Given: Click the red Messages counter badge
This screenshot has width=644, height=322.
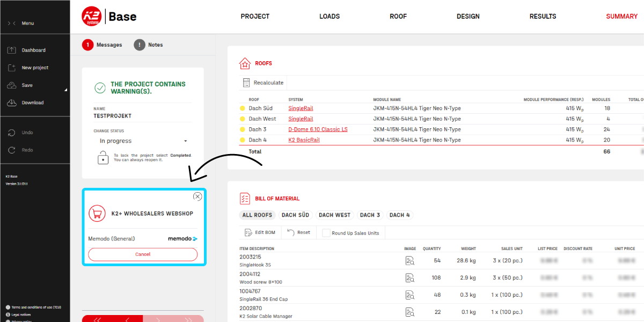Looking at the screenshot, I should click(x=88, y=45).
